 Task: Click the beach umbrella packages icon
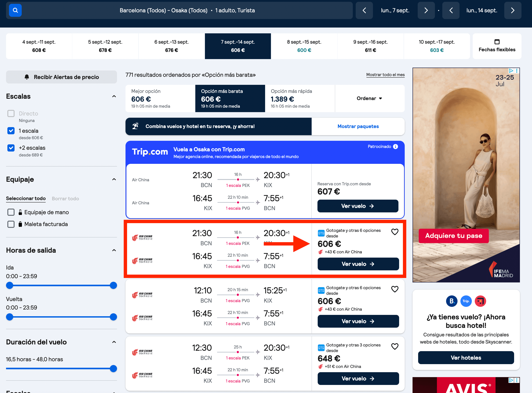(136, 126)
